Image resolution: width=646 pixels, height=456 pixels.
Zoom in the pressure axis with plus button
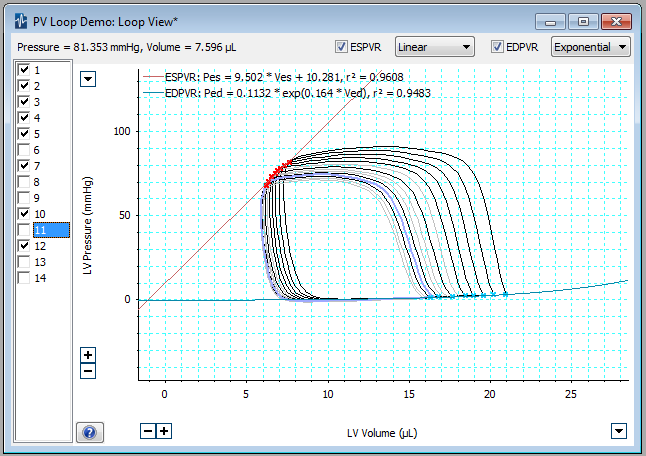pos(88,355)
